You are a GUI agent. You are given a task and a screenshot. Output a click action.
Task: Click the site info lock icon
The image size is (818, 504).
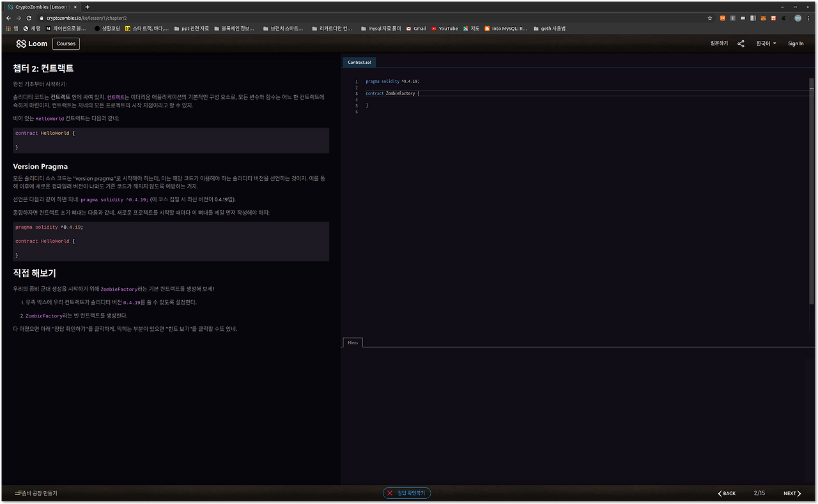click(42, 18)
